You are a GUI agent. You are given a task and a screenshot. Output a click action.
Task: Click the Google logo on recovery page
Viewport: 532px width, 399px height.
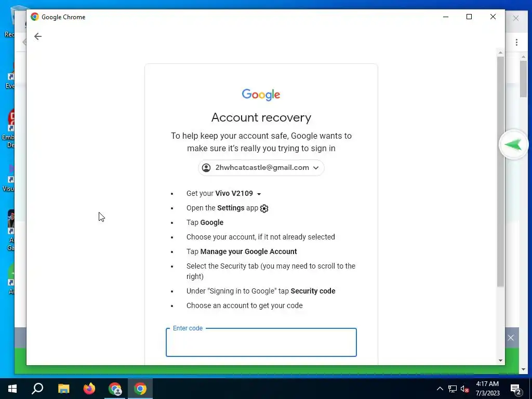(261, 95)
